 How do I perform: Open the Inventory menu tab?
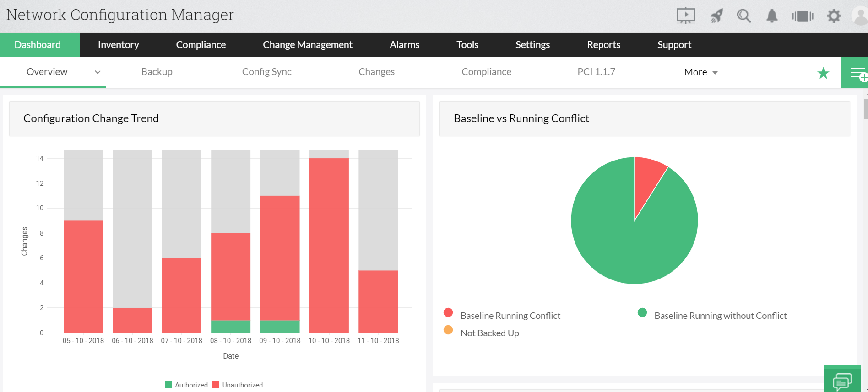(x=118, y=45)
